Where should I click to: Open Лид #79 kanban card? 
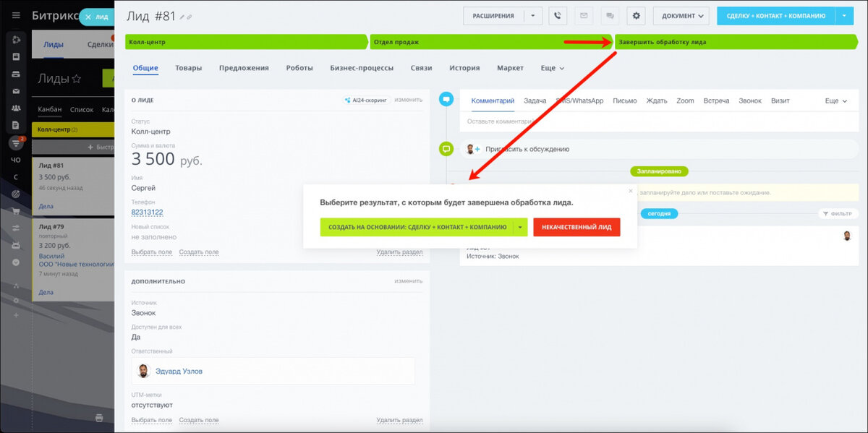[x=72, y=260]
